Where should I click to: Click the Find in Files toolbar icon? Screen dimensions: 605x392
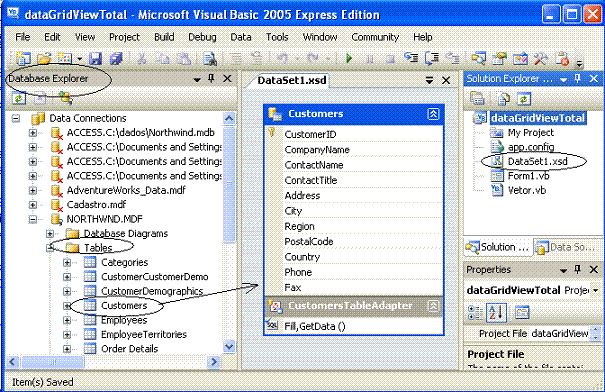210,58
